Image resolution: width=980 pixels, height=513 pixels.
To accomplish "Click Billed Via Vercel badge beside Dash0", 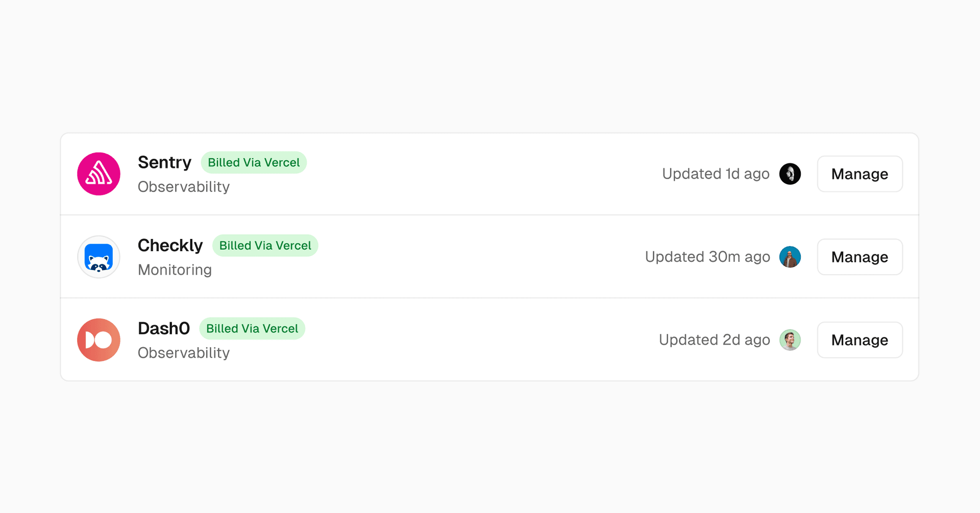I will 252,328.
